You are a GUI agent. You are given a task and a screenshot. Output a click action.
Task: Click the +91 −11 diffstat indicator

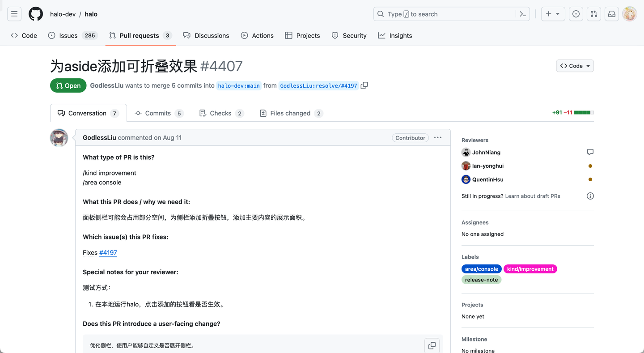(573, 112)
